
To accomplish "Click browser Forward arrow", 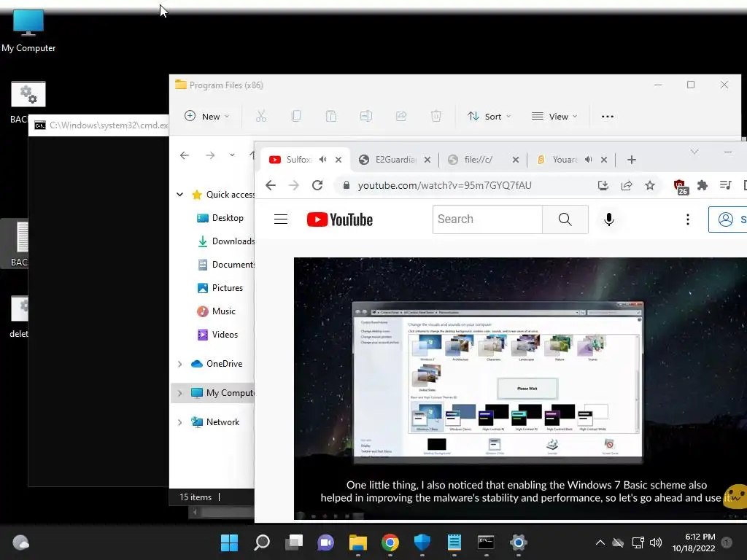I will (294, 185).
